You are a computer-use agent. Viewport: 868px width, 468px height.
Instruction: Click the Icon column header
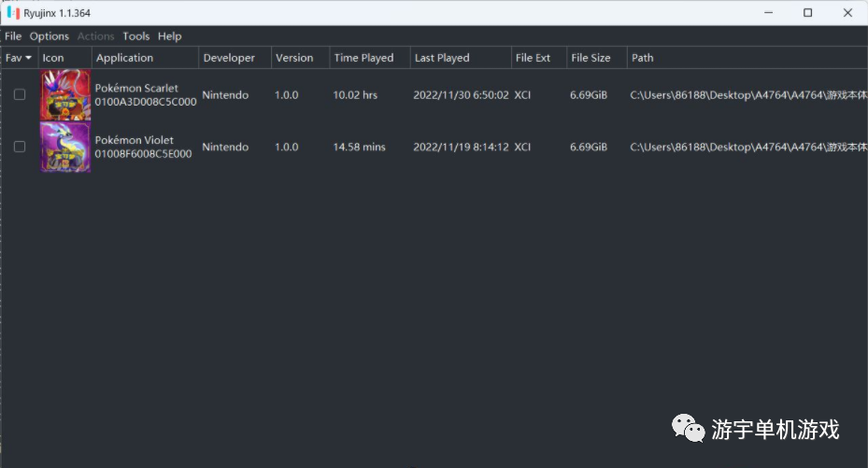pos(64,58)
